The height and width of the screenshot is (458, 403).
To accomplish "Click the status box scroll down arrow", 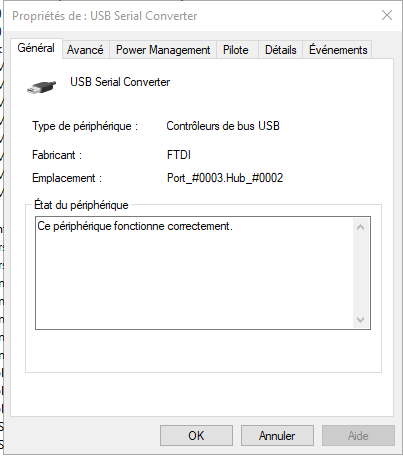I will (x=360, y=320).
